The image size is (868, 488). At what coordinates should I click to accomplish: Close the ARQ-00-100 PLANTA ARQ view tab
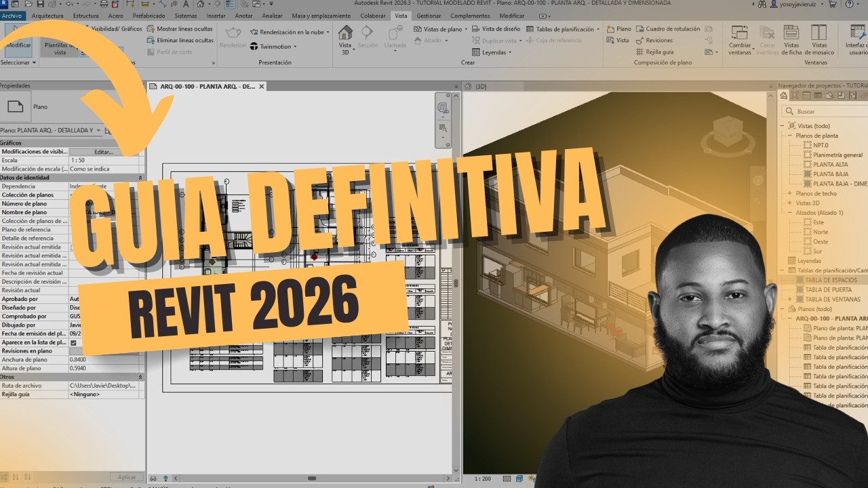pyautogui.click(x=262, y=86)
